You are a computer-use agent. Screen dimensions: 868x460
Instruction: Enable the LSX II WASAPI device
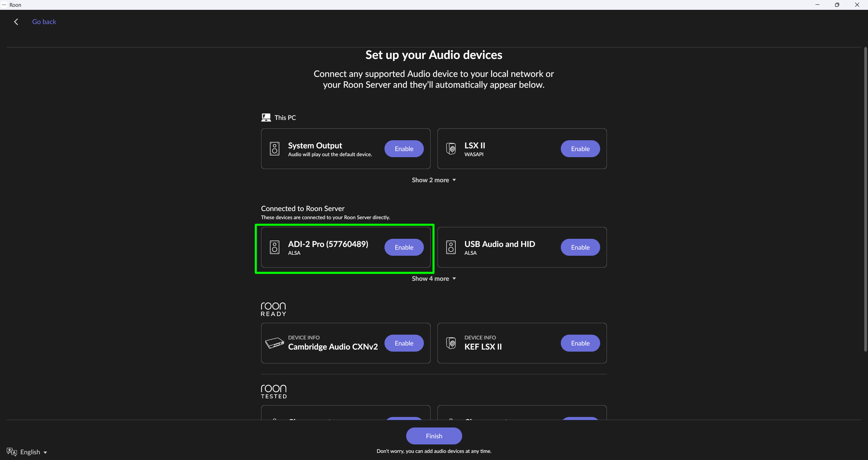pyautogui.click(x=580, y=149)
